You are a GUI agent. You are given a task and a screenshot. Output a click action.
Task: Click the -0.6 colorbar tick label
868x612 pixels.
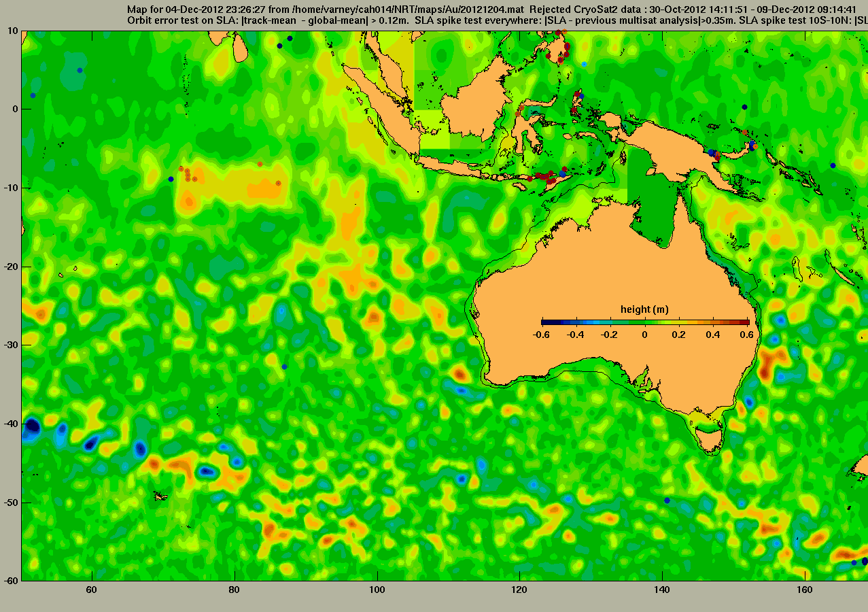click(x=541, y=335)
